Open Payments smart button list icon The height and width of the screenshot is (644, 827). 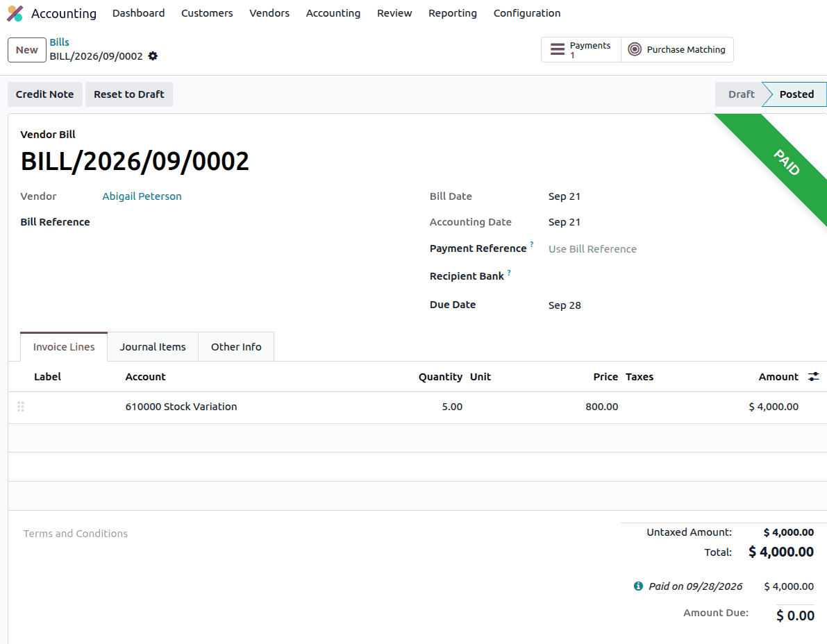(x=558, y=49)
